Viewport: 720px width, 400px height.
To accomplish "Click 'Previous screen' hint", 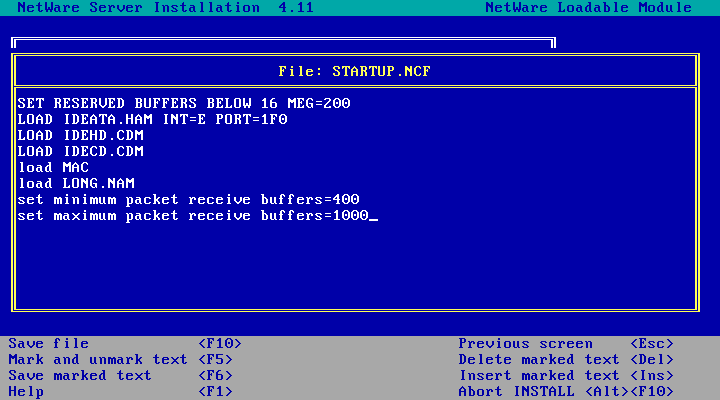I will (526, 344).
